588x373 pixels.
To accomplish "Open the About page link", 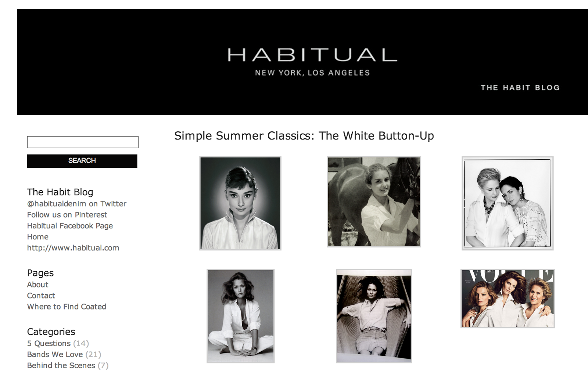I will (x=37, y=285).
